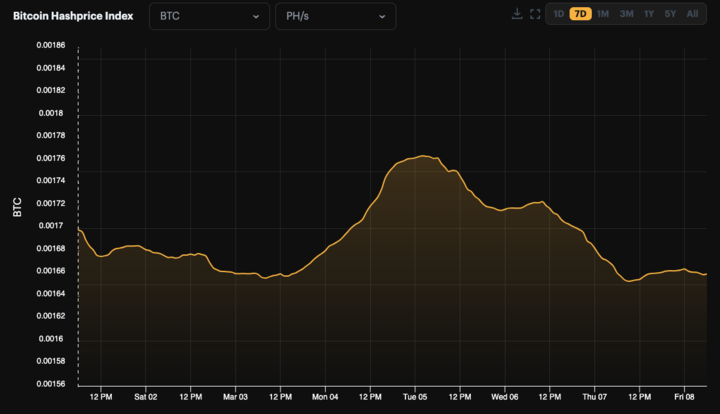Click the 0.0017 y-axis label
The height and width of the screenshot is (414, 720).
pos(51,226)
